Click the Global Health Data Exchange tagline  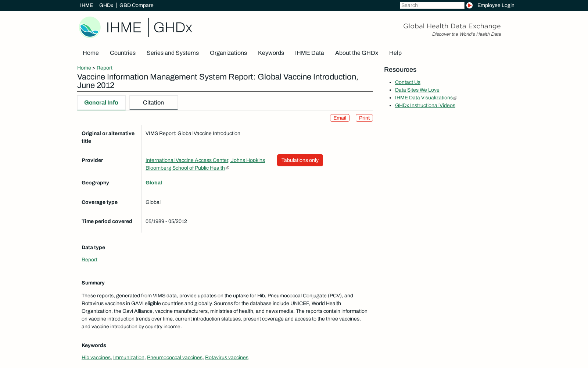tap(452, 26)
